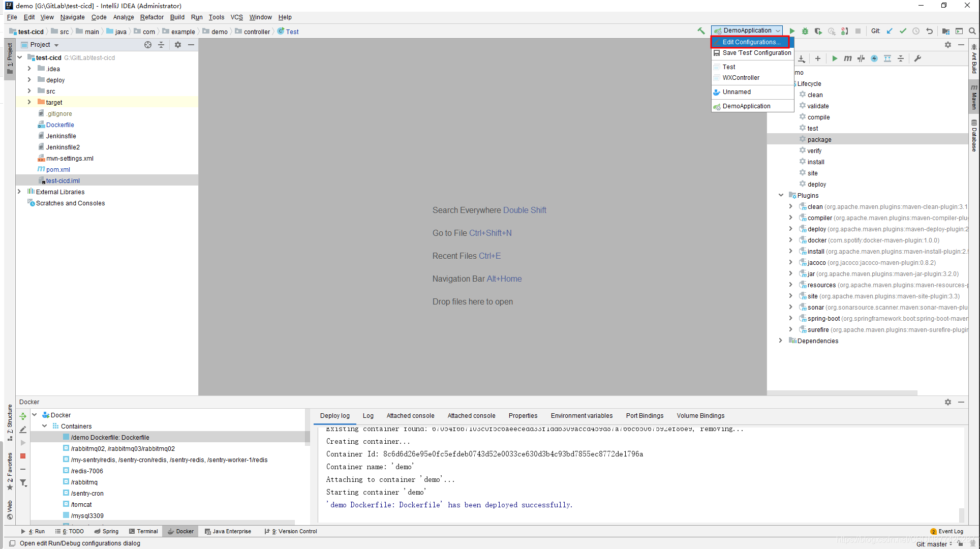This screenshot has width=980, height=549.
Task: Open Maven Settings wrench icon
Action: pyautogui.click(x=917, y=58)
